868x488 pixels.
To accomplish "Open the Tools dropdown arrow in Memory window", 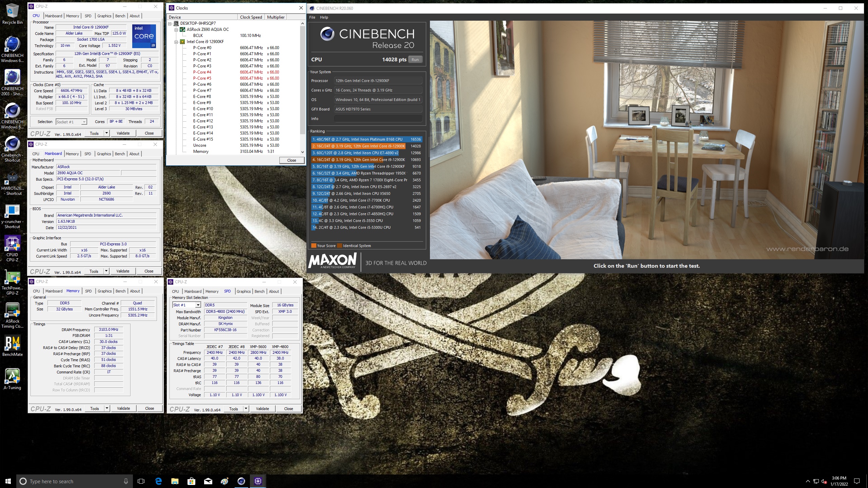I will [107, 408].
